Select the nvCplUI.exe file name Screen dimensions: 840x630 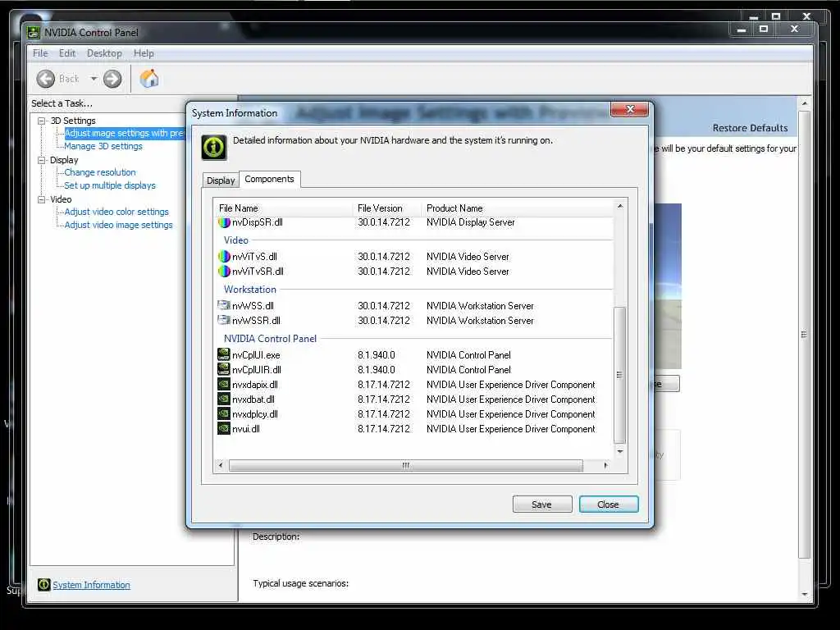pyautogui.click(x=256, y=355)
